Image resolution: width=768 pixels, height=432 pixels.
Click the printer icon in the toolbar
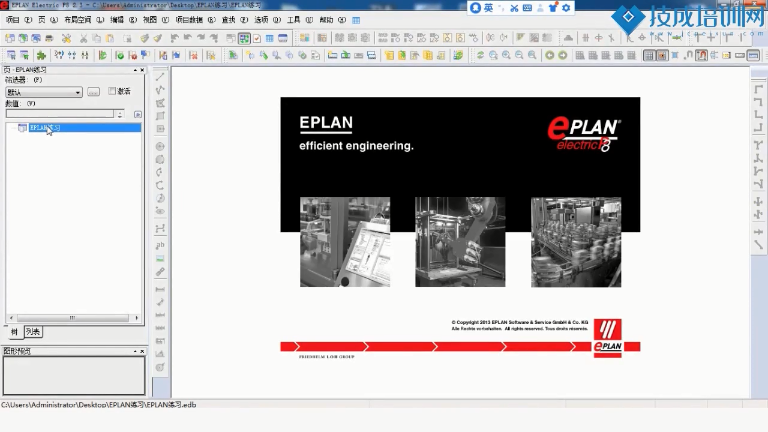tap(49, 38)
